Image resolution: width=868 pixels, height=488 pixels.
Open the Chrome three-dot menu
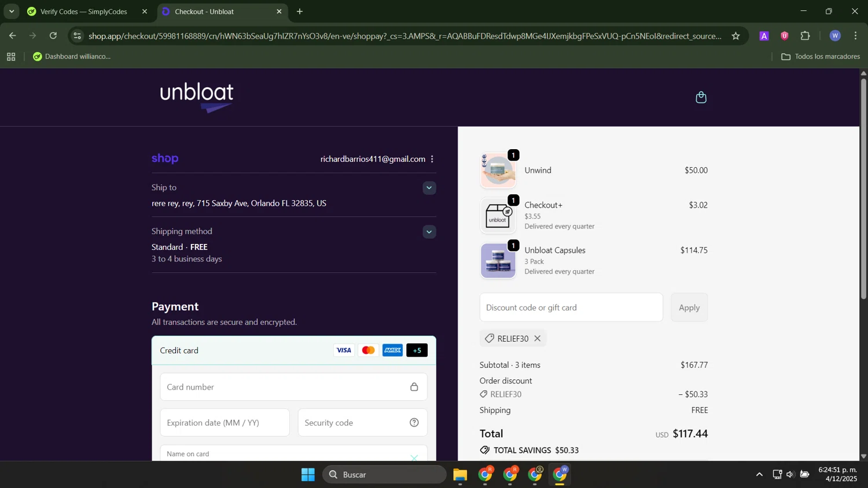856,36
